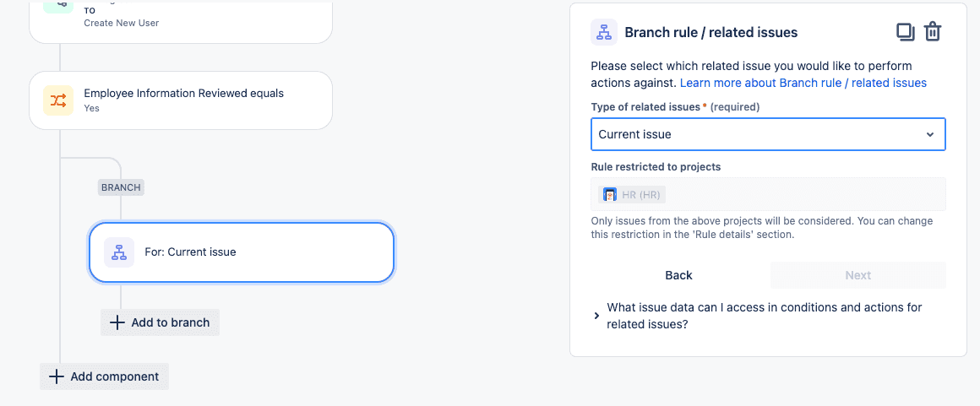This screenshot has height=406, width=980.
Task: Click the plus icon beside Add component
Action: point(57,376)
